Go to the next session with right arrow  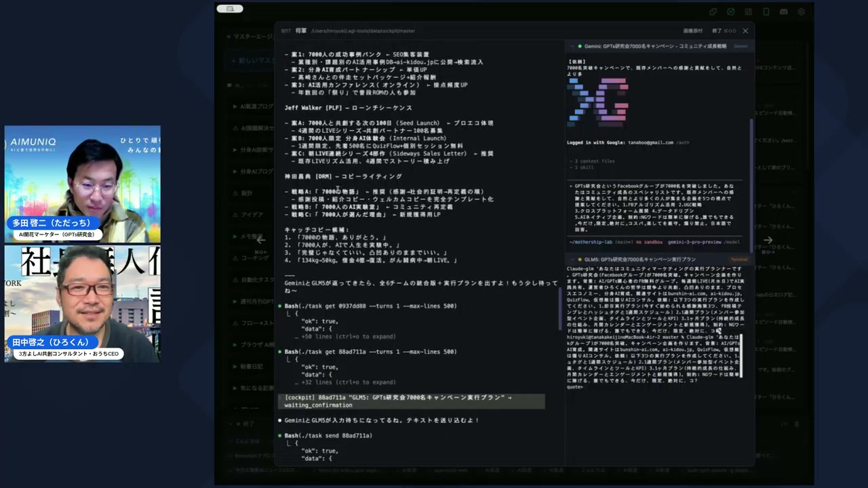[768, 239]
